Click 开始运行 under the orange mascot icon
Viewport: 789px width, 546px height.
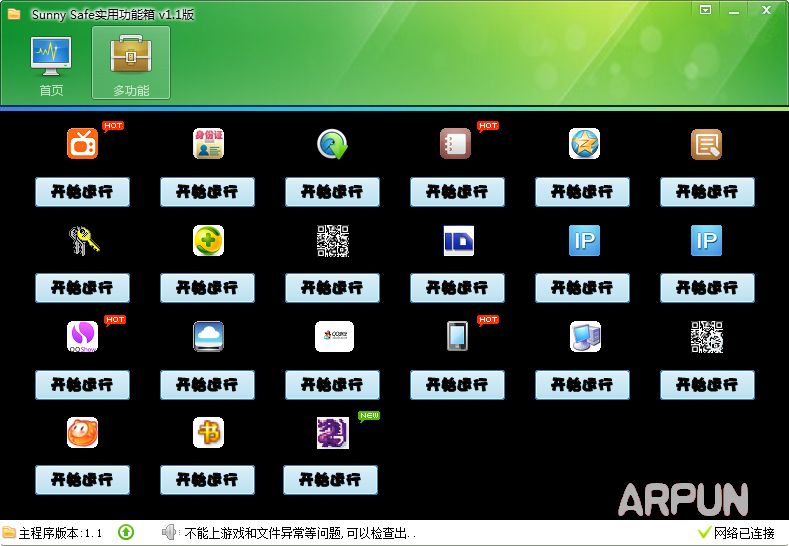click(83, 480)
